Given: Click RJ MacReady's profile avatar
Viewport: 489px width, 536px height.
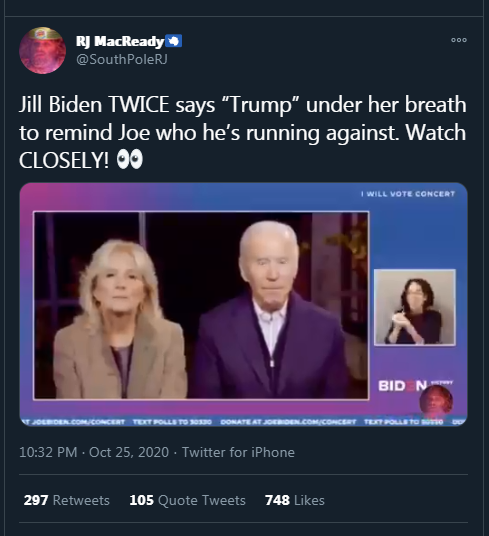Looking at the screenshot, I should [42, 50].
